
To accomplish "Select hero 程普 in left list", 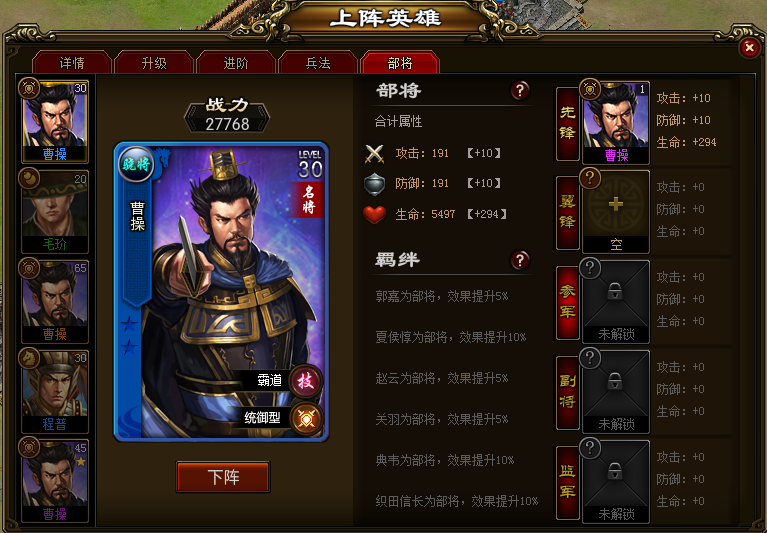I will 55,391.
